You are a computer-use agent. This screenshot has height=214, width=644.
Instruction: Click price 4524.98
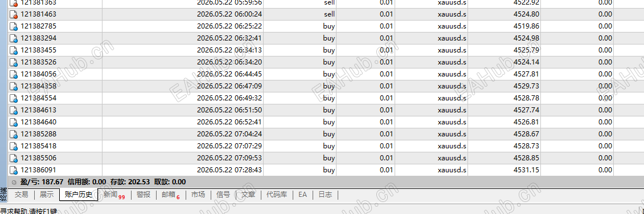tap(526, 38)
